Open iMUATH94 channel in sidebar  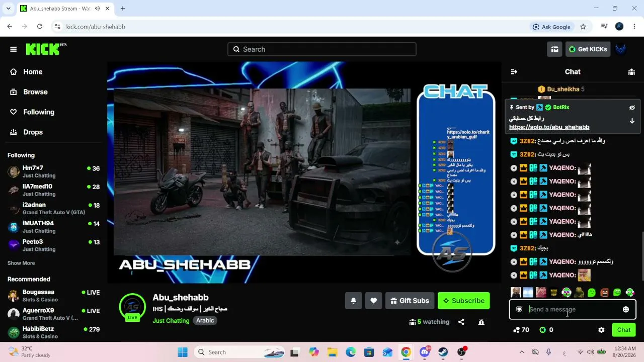coord(54,227)
